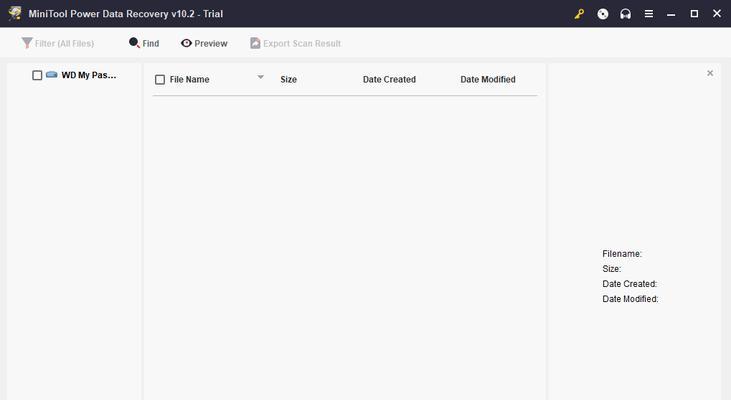Click the Size: label in details

[611, 269]
